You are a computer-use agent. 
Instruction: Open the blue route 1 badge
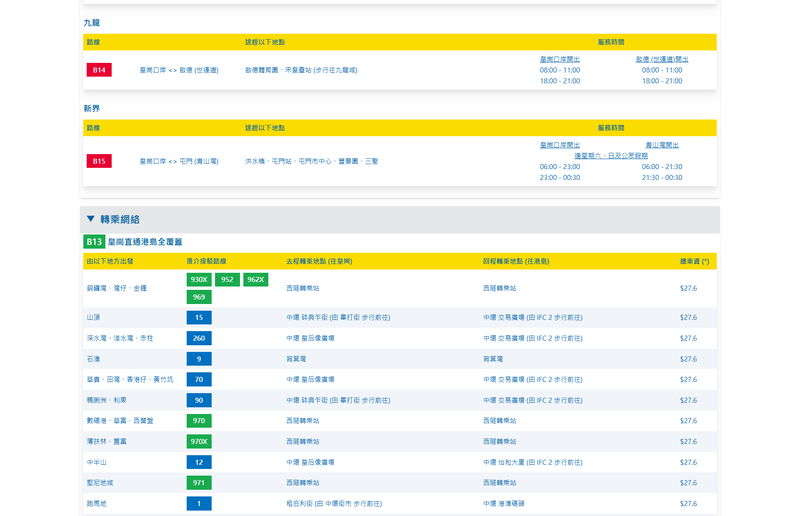pos(199,504)
